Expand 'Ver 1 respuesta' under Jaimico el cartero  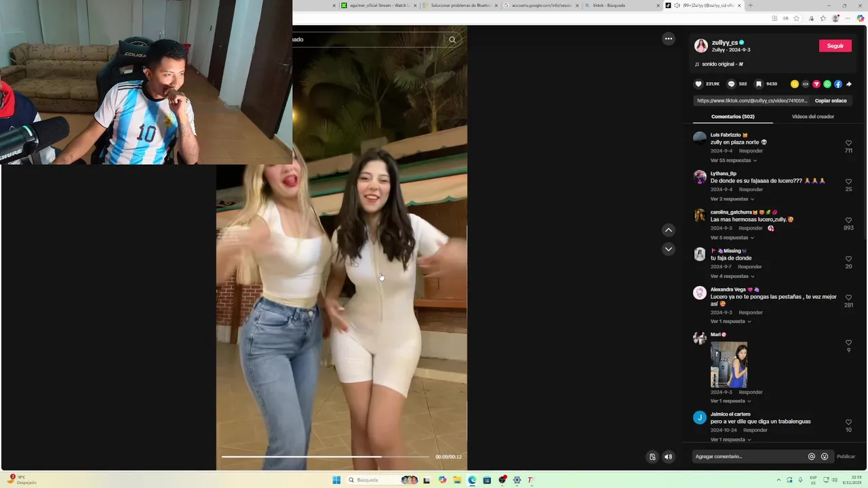(731, 440)
